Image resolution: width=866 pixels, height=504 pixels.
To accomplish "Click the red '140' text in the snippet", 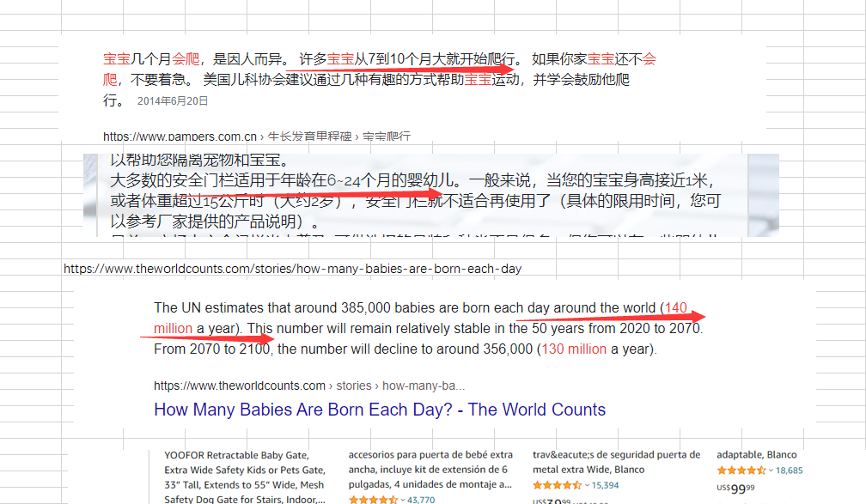I will tap(676, 307).
